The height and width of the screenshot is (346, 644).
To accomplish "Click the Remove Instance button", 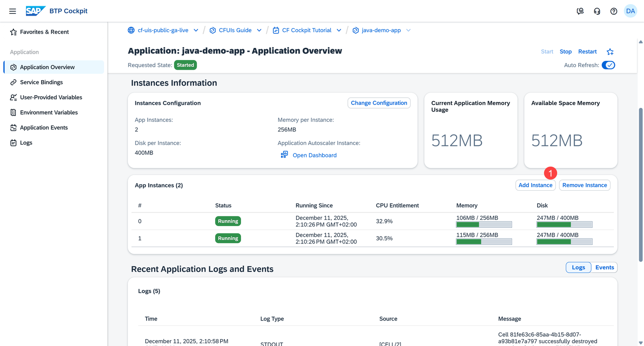I will point(585,185).
